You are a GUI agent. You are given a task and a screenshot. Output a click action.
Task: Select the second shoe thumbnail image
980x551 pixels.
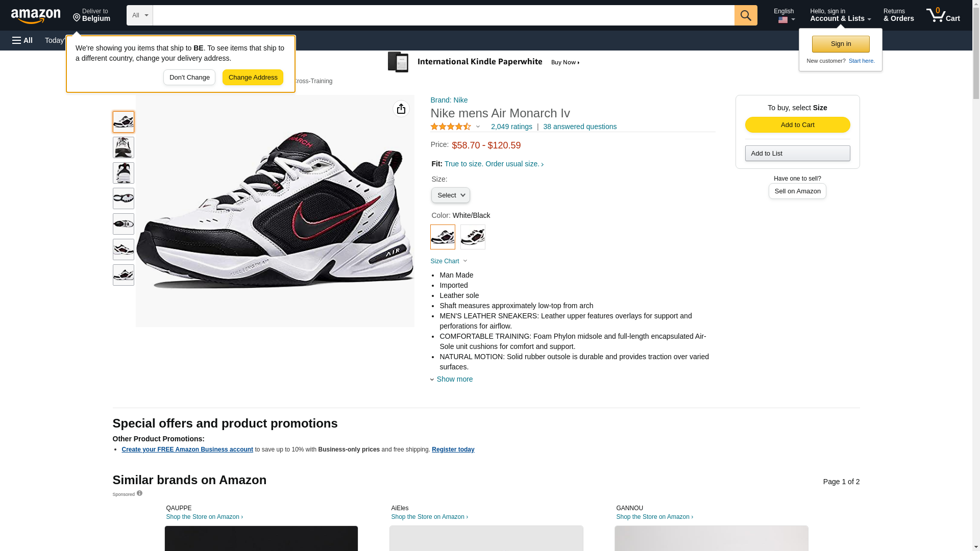124,147
